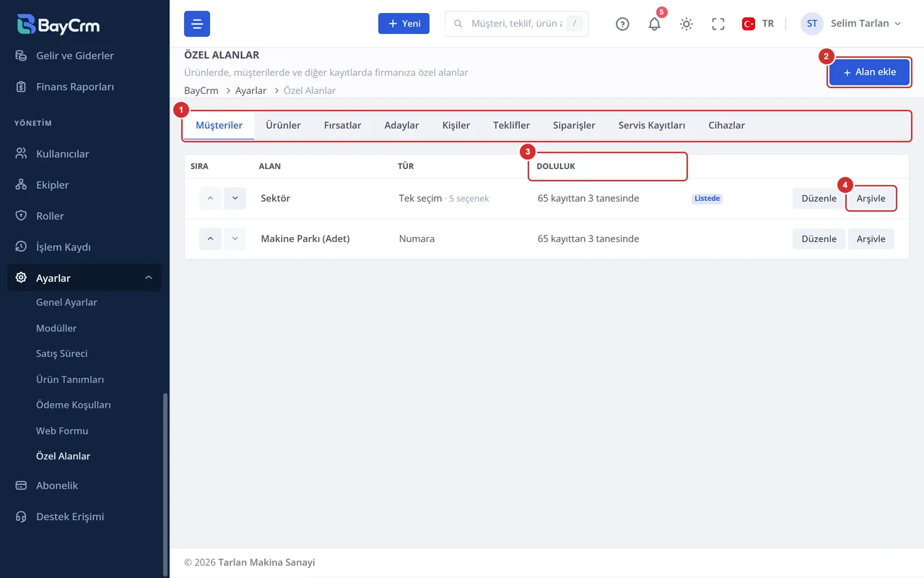This screenshot has width=924, height=578.
Task: Open İşlem Kaydı in sidebar
Action: 84,247
